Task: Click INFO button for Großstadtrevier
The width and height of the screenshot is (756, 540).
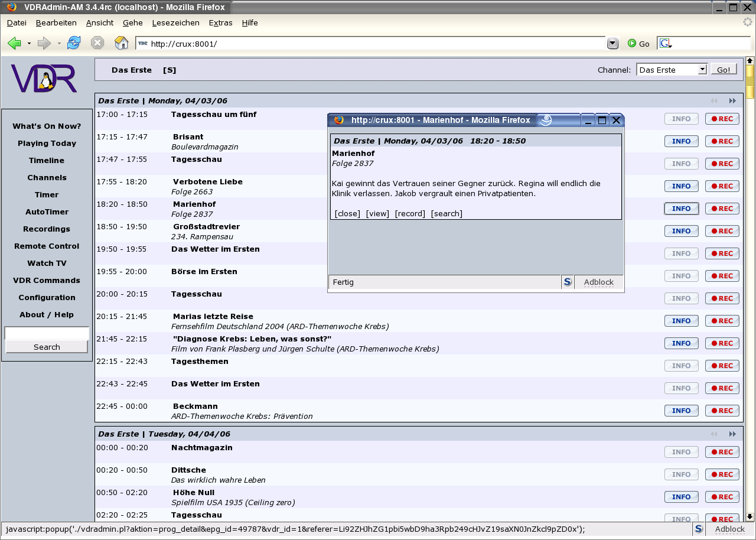Action: pyautogui.click(x=681, y=231)
